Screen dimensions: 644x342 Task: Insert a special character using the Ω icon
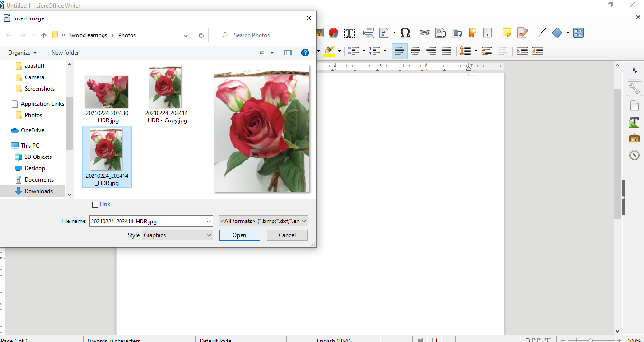tap(405, 33)
